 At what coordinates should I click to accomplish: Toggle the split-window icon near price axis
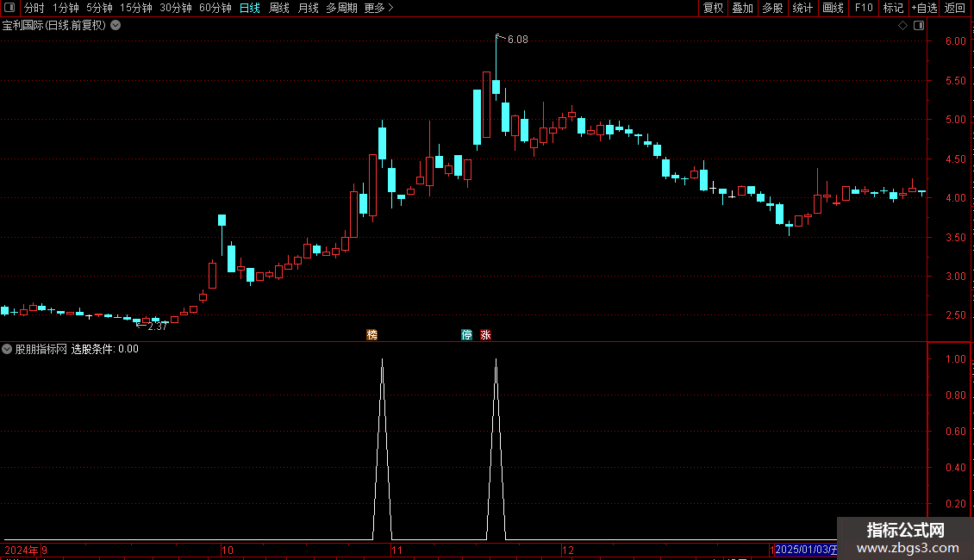tap(919, 26)
